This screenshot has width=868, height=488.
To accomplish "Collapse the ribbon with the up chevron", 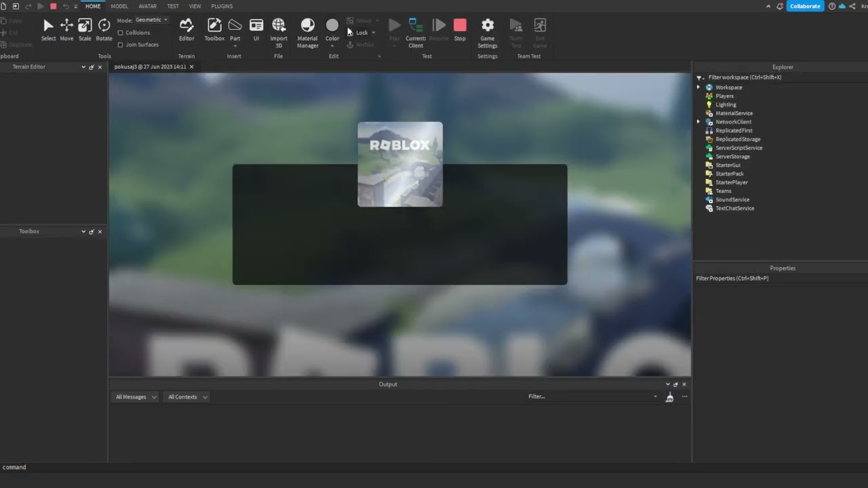I will click(x=768, y=6).
